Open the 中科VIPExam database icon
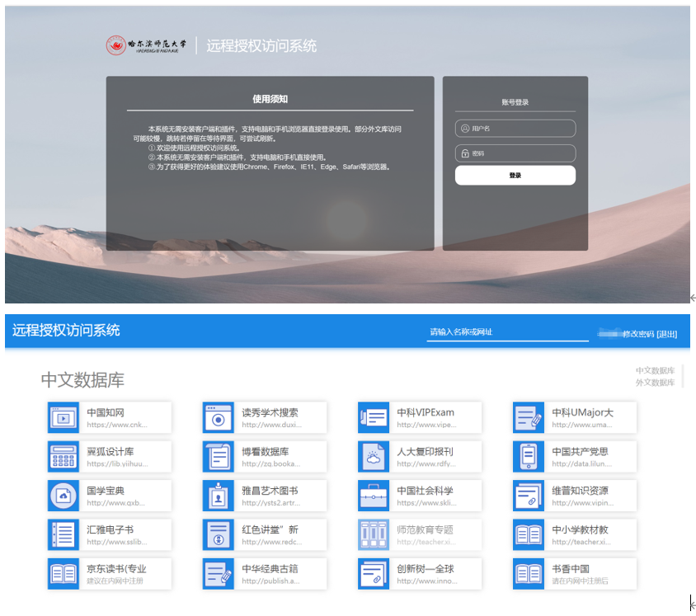This screenshot has height=616, width=696. (x=374, y=417)
